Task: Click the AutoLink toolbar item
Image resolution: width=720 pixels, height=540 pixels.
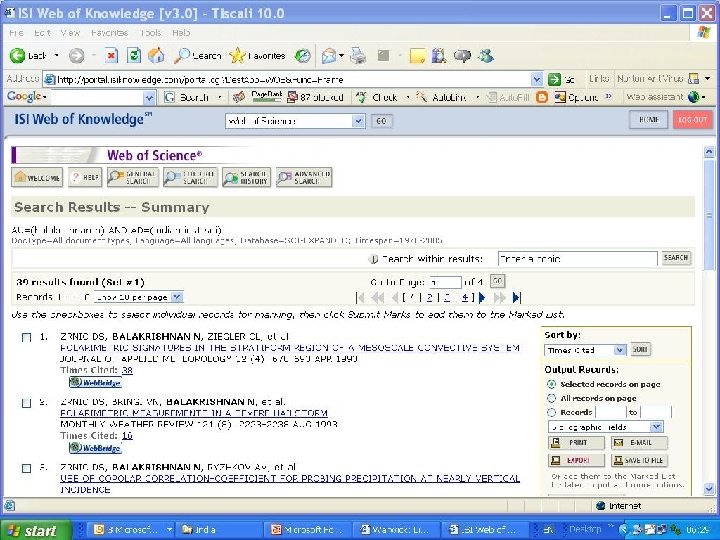Action: point(441,97)
